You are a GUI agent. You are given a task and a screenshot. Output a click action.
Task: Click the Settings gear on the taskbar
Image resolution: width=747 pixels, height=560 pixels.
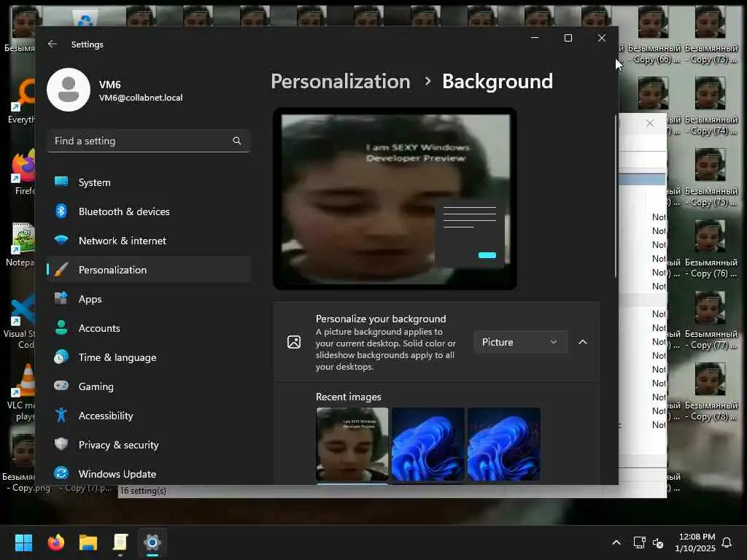152,542
